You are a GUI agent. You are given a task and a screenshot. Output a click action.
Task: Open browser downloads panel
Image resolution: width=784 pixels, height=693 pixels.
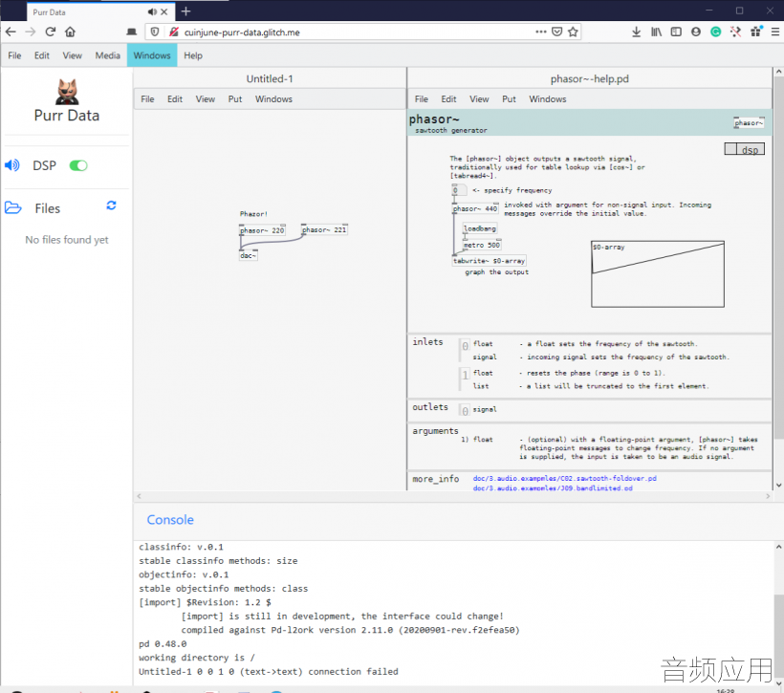tap(636, 32)
